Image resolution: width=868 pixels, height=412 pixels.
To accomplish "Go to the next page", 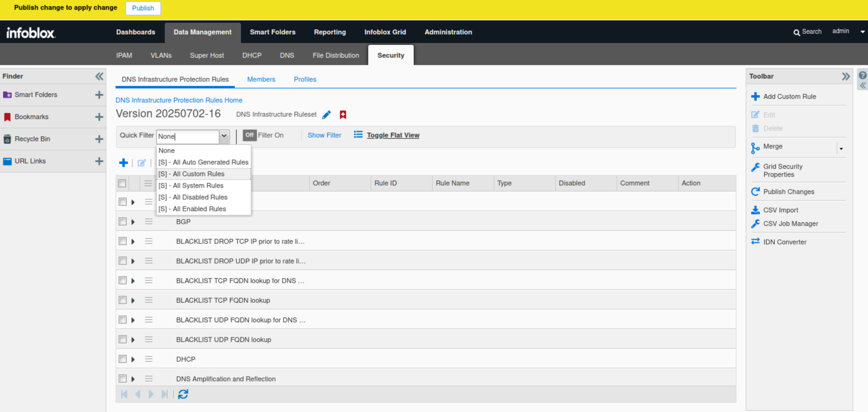I will click(x=151, y=394).
